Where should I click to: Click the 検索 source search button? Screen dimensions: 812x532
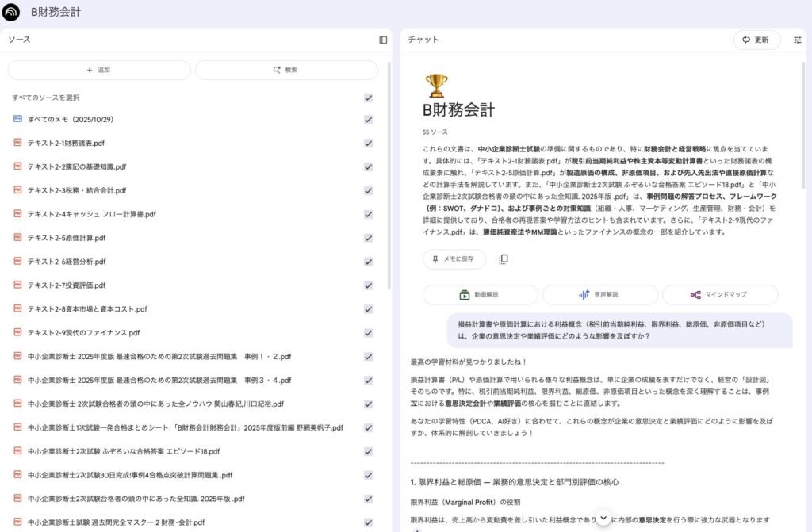(286, 70)
